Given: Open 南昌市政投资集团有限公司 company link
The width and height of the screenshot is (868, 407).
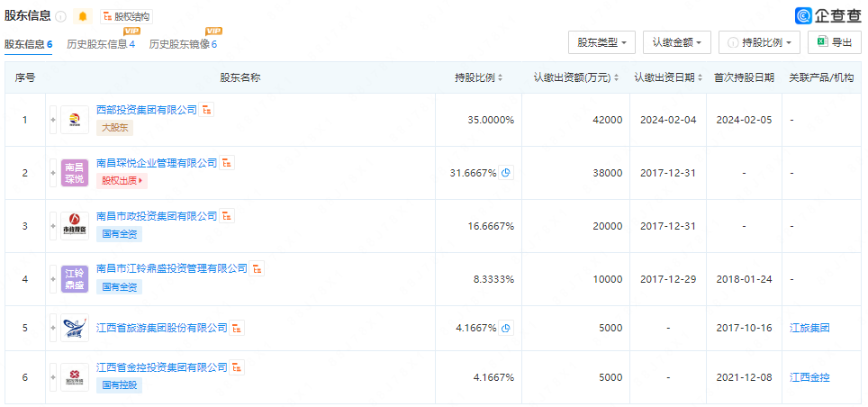Looking at the screenshot, I should [x=157, y=216].
